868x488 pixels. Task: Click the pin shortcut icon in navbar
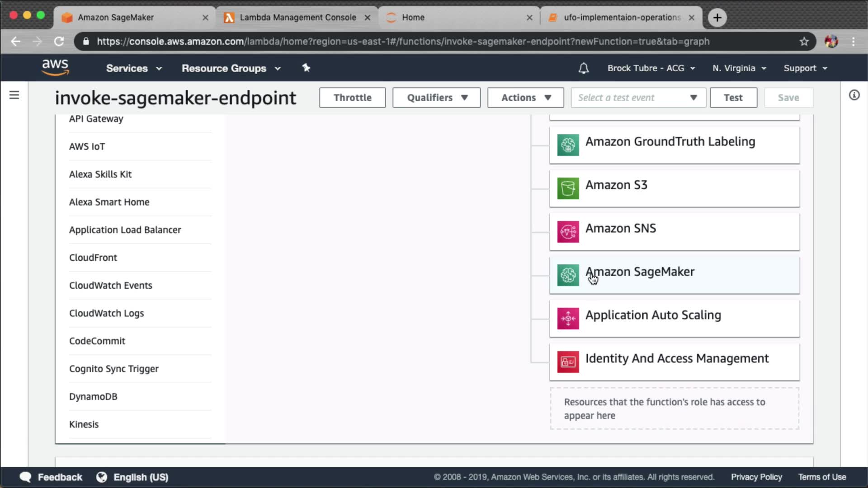306,68
